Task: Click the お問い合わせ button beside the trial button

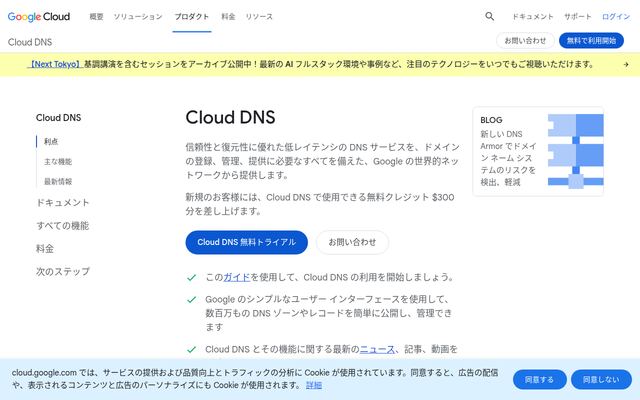Action: click(x=352, y=242)
